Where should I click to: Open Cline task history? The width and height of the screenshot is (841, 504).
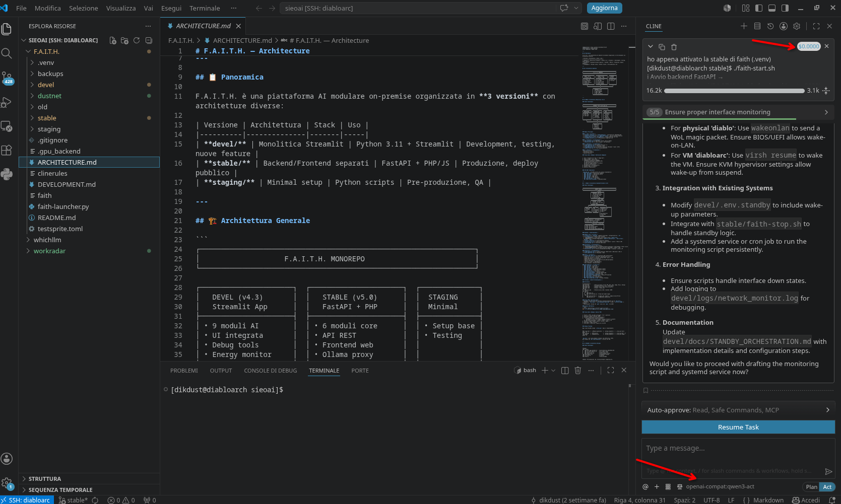pyautogui.click(x=770, y=26)
